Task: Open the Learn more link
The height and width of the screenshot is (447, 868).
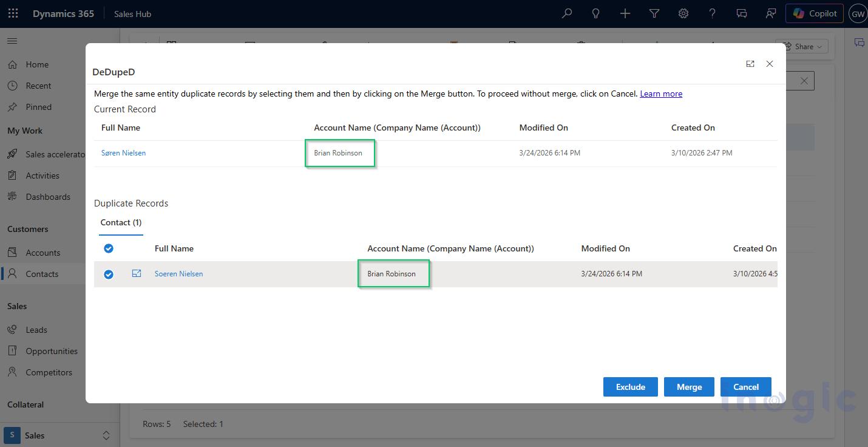Action: coord(661,94)
